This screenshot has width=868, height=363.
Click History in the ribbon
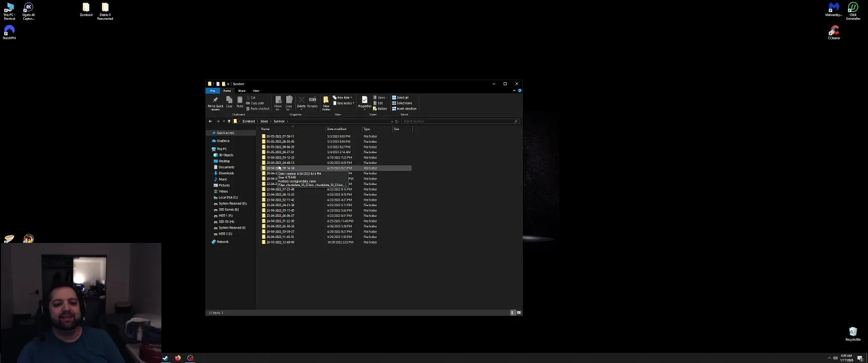click(x=381, y=109)
